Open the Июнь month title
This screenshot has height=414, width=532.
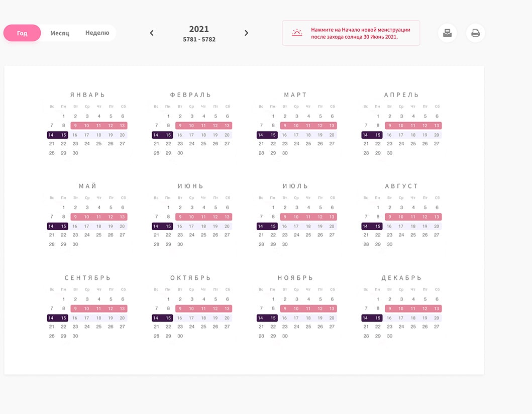pos(191,186)
